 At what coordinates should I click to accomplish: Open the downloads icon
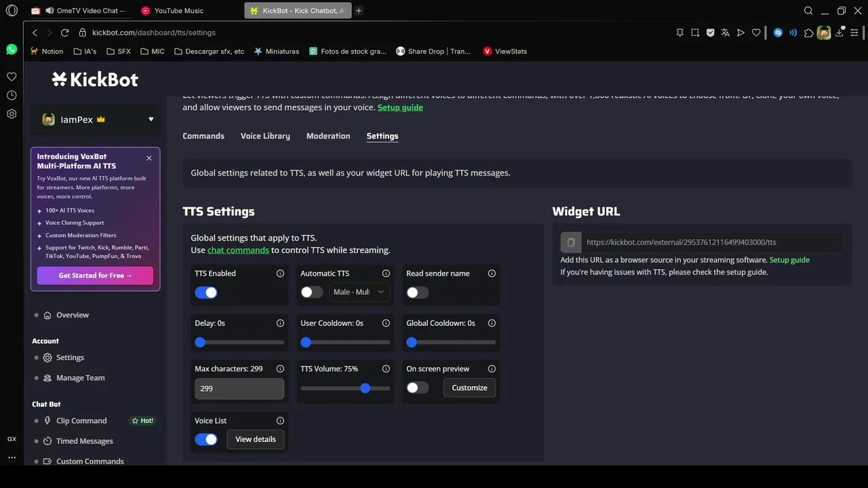[x=839, y=33]
